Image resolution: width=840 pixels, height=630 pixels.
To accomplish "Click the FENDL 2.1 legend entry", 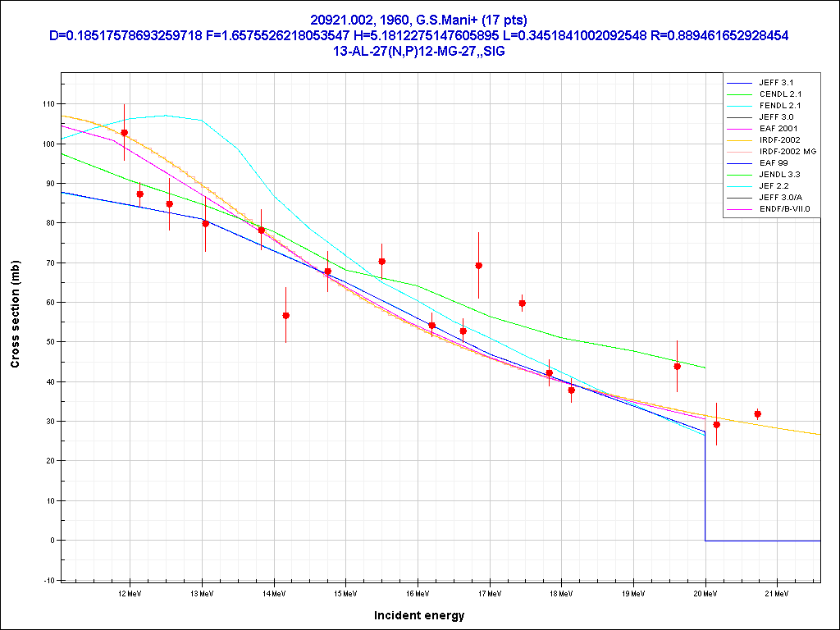I will point(779,106).
